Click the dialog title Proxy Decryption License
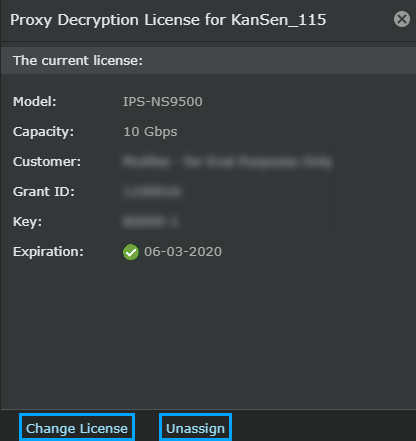The width and height of the screenshot is (416, 441). 168,20
